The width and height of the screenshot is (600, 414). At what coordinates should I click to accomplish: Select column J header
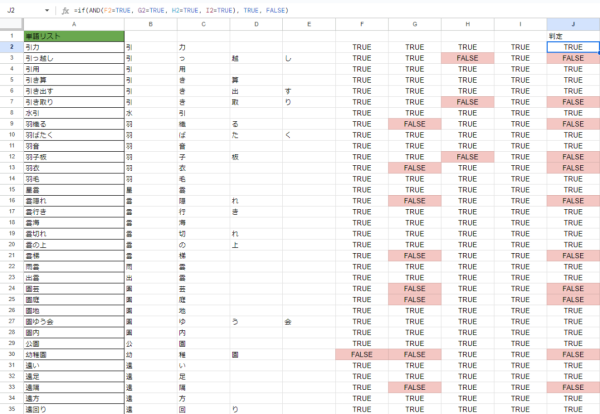pyautogui.click(x=573, y=23)
